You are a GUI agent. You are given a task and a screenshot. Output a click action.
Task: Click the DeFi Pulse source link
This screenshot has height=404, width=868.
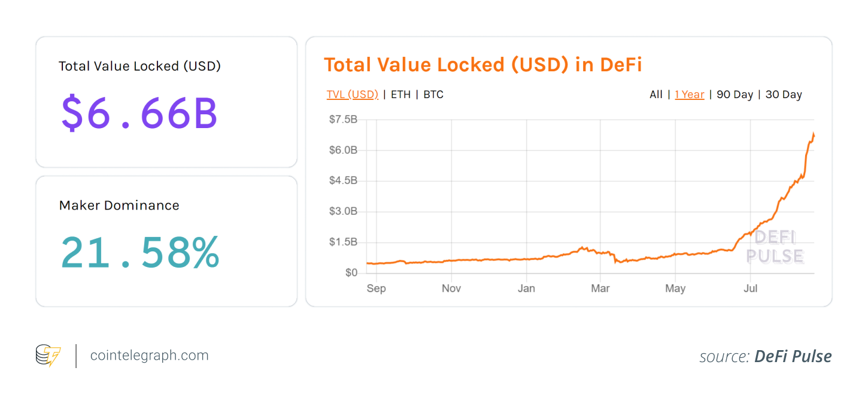(793, 357)
